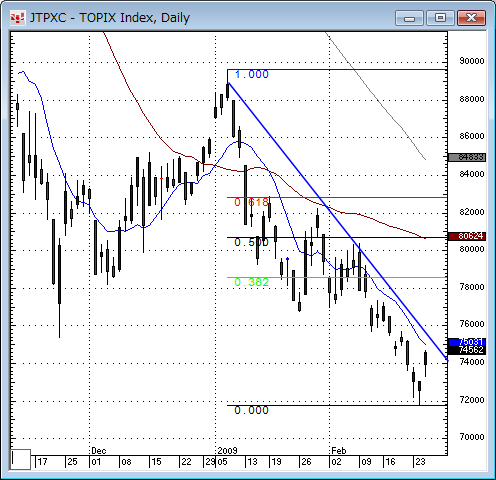This screenshot has height=480, width=496.
Task: Maximize the TOPIX Index chart window
Action: pyautogui.click(x=440, y=18)
